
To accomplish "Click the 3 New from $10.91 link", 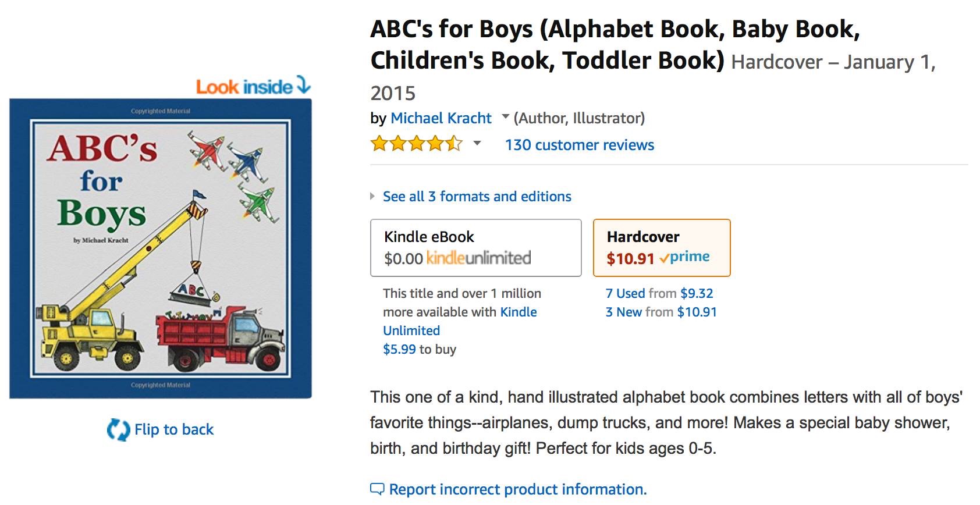I will point(661,312).
